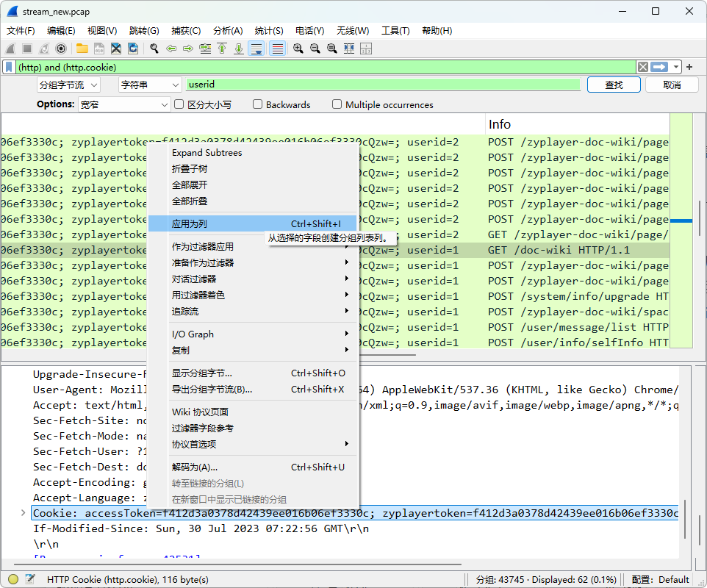Open the 文件(F) menu
This screenshot has height=588, width=707.
click(x=21, y=31)
